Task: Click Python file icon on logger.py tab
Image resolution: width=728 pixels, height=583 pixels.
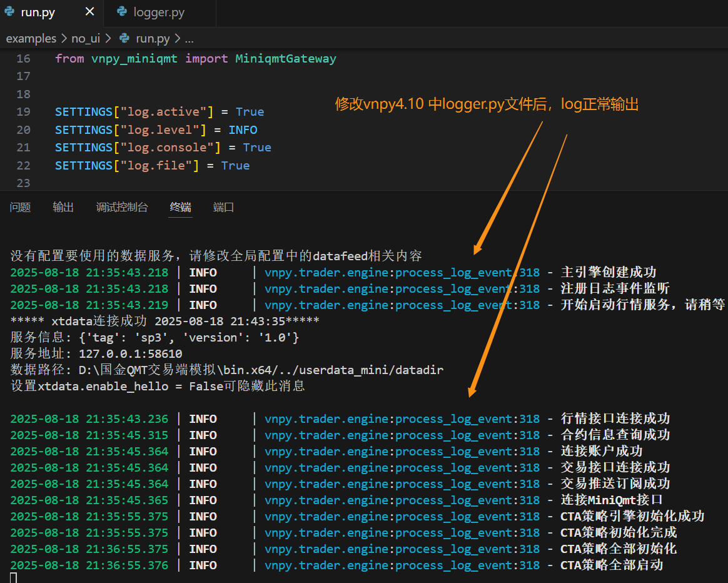Action: (x=122, y=12)
